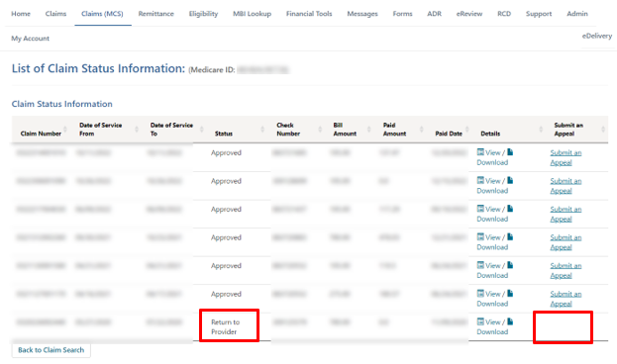
Task: Click View icon in Return to Provider row
Action: click(480, 321)
